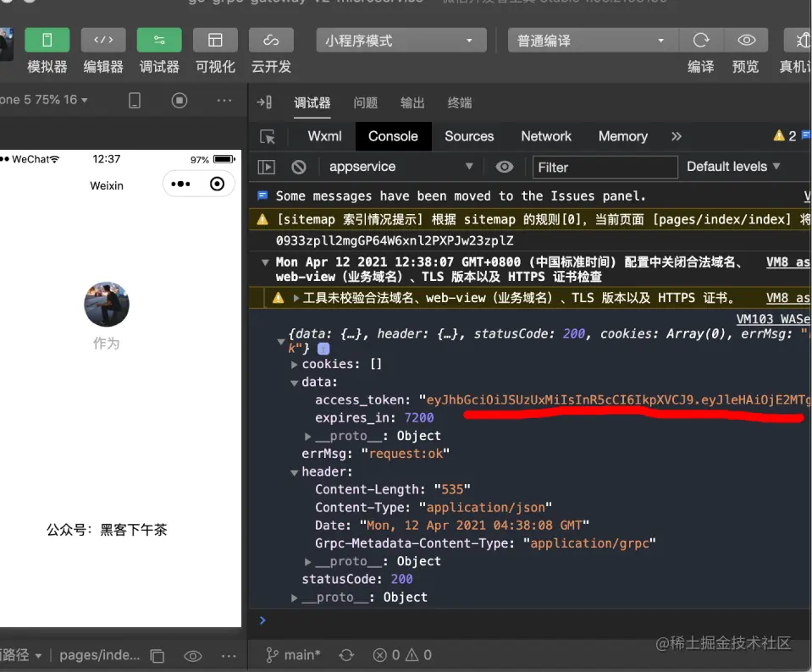Toggle the 编辑器 editor panel button
Viewport: 812px width, 672px height.
coord(103,40)
